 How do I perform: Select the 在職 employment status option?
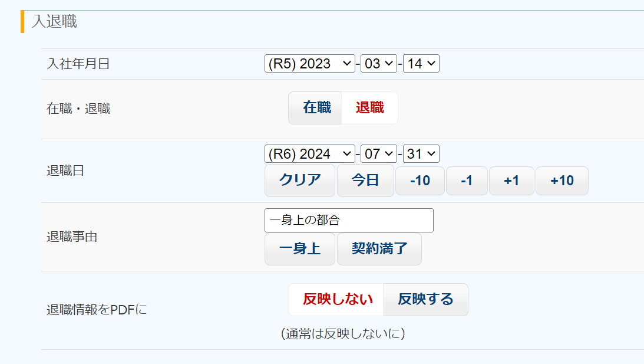point(316,108)
